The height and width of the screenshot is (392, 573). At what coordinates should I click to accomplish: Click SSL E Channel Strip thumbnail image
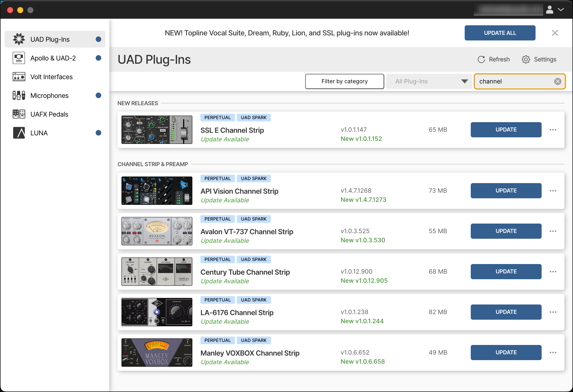point(157,130)
